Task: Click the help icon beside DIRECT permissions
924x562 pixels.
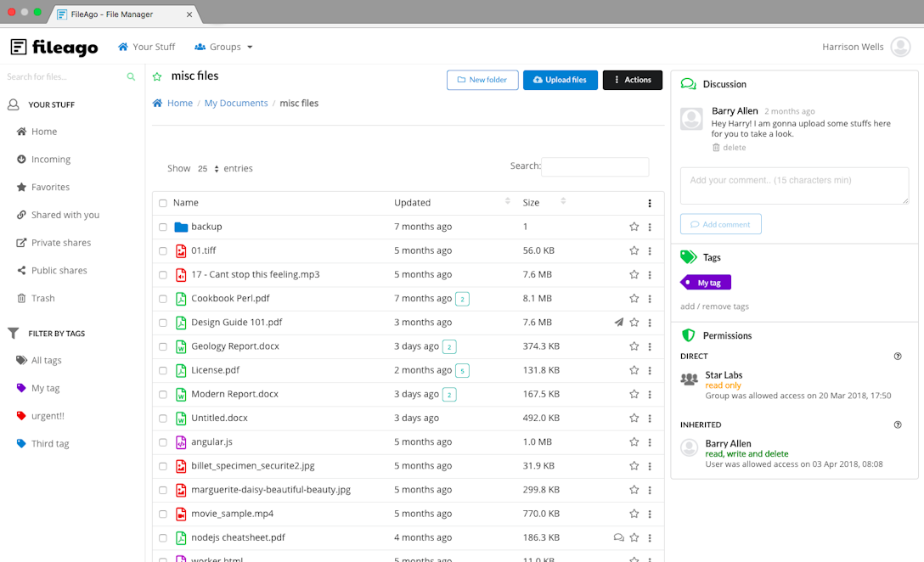Action: 898,357
